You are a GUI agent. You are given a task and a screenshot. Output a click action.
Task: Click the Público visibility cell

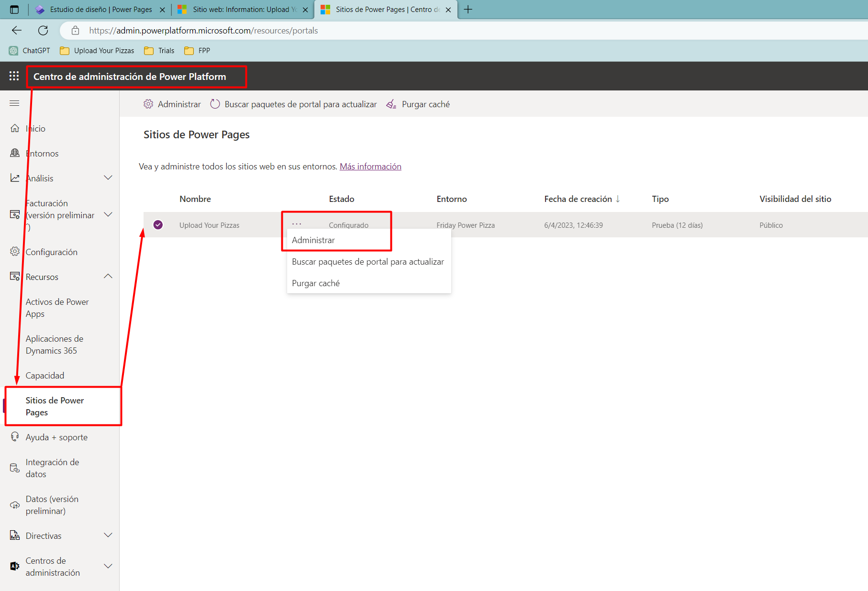coord(771,225)
